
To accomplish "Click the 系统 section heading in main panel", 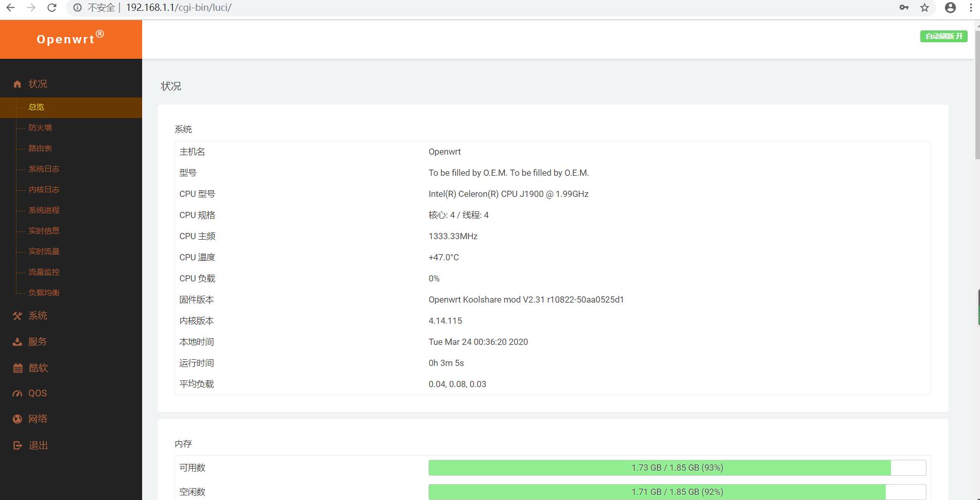I will pyautogui.click(x=183, y=129).
